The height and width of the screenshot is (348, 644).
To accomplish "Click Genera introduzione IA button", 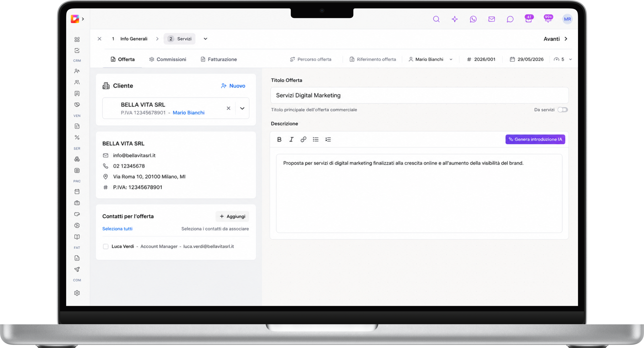I will (x=535, y=139).
